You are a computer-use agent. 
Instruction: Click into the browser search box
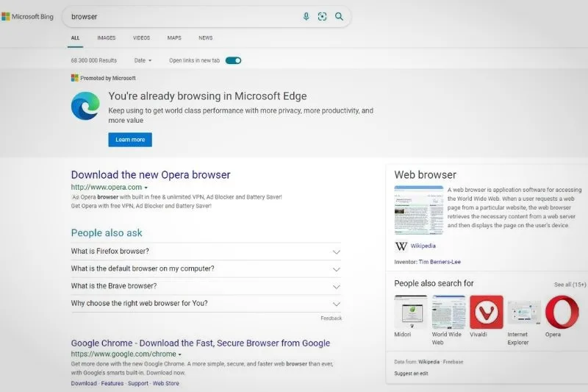click(184, 16)
